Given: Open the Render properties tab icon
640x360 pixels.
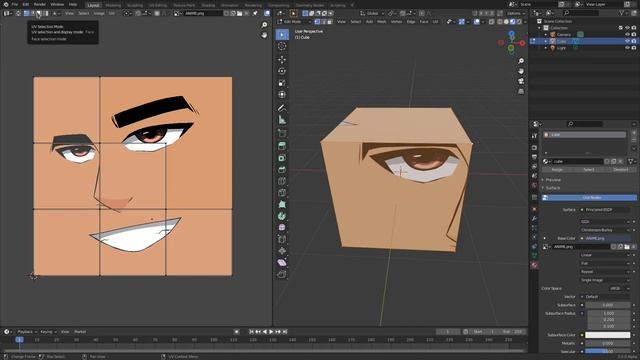Looking at the screenshot, I should click(x=534, y=147).
